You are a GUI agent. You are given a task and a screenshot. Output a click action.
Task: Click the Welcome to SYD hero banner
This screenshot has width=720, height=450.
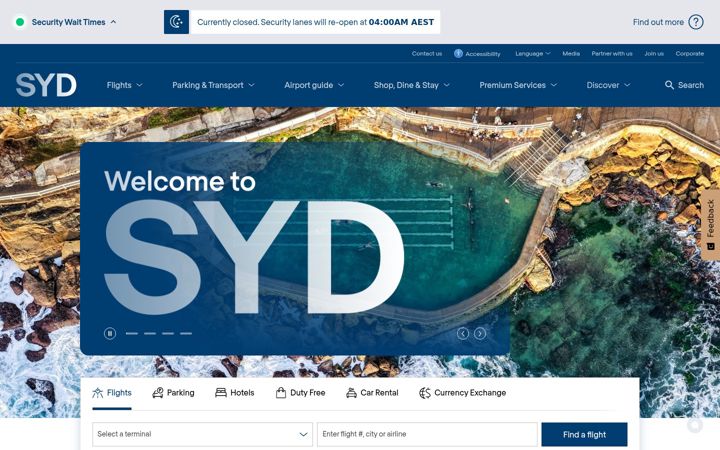295,248
